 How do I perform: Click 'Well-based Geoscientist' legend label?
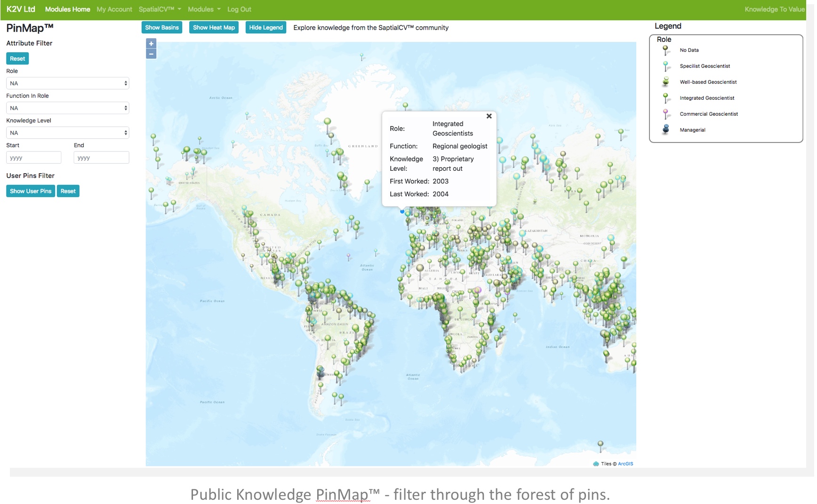(708, 82)
